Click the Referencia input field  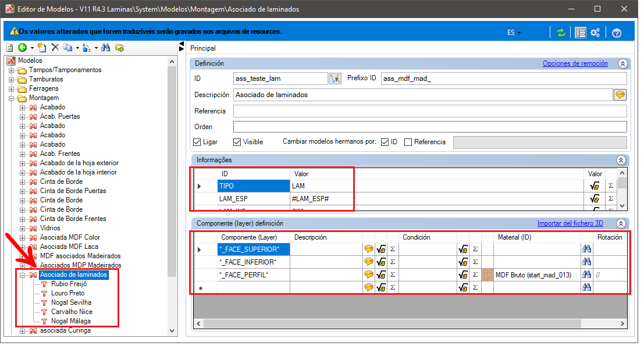(430, 111)
